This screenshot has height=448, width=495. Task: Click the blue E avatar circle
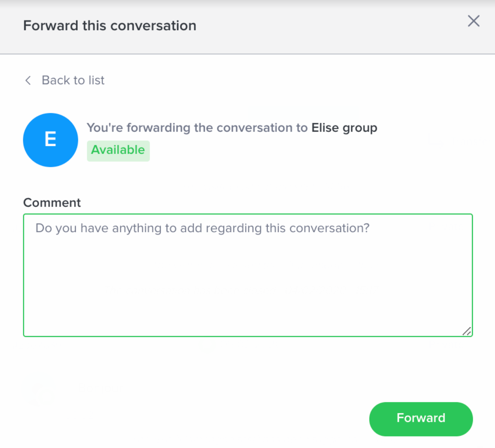pos(51,140)
